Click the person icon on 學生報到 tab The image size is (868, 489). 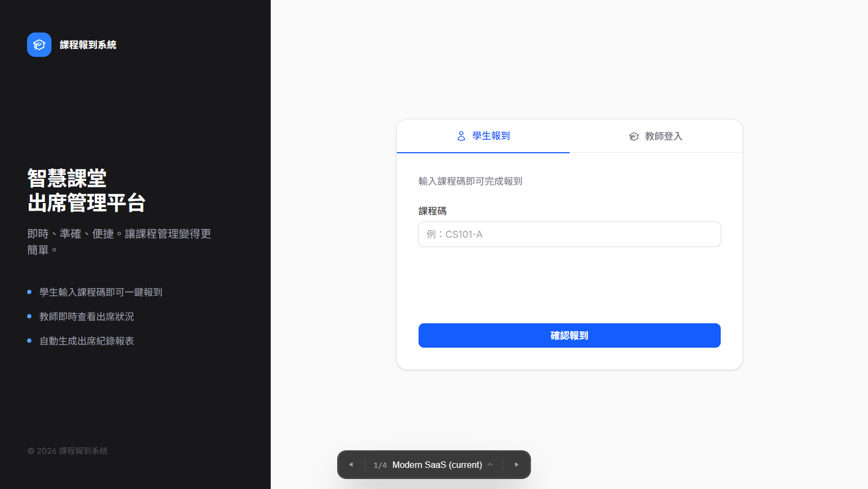[x=461, y=136]
